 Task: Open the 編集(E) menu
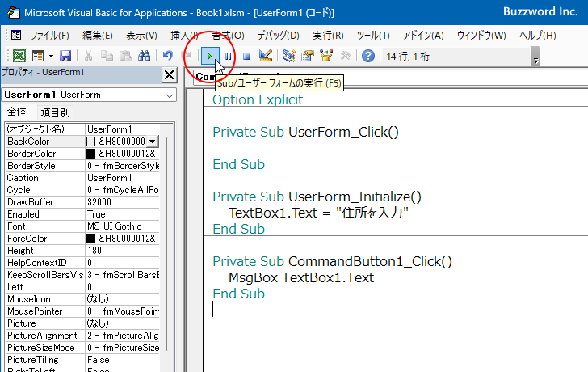98,36
